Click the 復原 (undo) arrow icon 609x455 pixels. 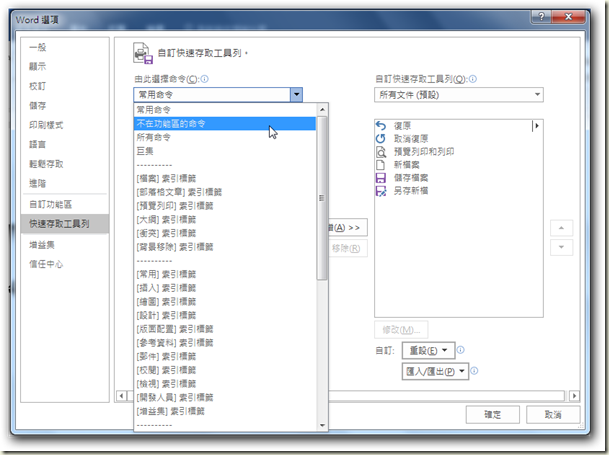pos(381,126)
